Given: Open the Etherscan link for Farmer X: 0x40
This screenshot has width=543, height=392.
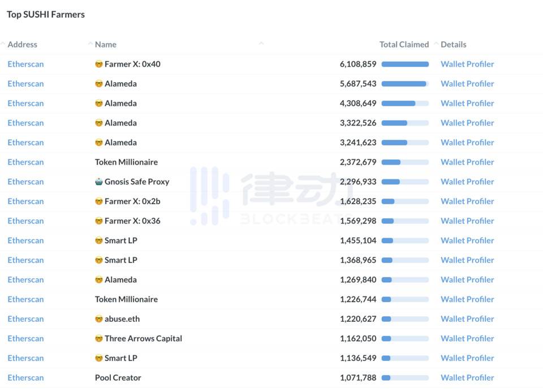Looking at the screenshot, I should [25, 64].
